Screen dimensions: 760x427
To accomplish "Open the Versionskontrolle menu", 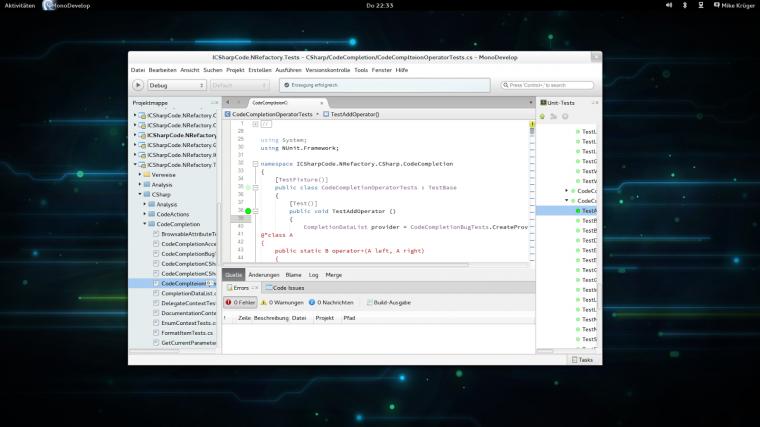I will [x=328, y=70].
